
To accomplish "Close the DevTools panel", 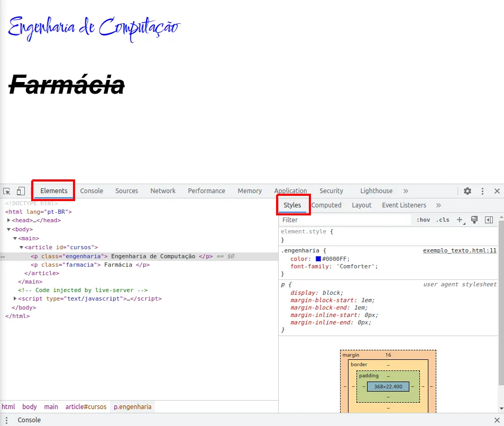I will tap(497, 191).
